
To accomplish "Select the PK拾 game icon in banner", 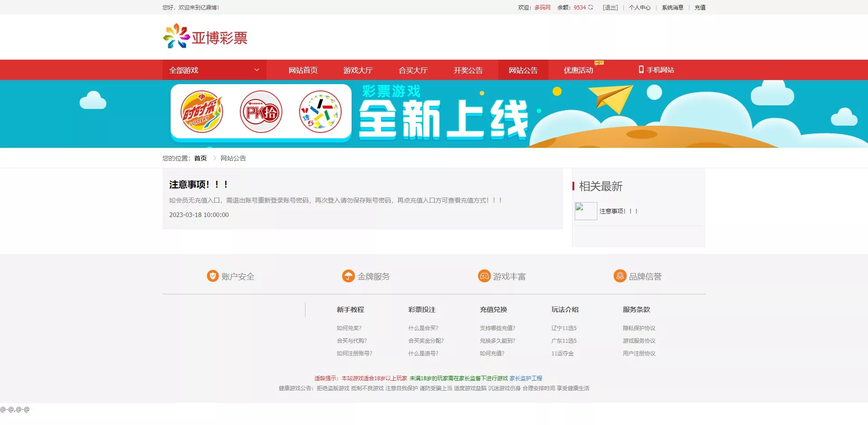I will (x=261, y=112).
